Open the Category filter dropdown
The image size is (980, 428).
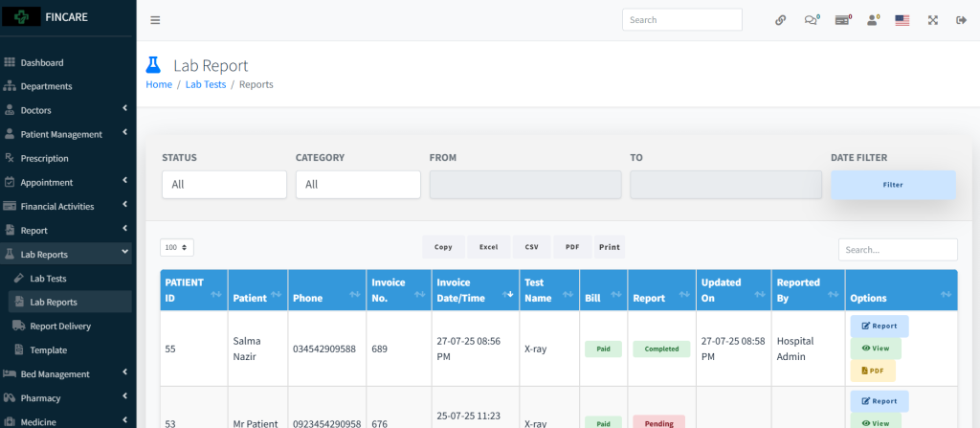coord(358,185)
